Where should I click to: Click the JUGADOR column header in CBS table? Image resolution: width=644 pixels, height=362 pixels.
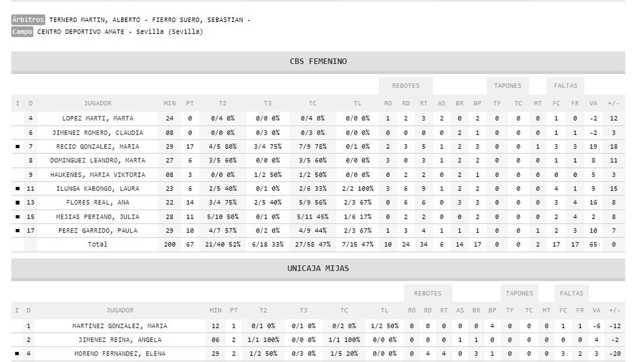click(97, 103)
